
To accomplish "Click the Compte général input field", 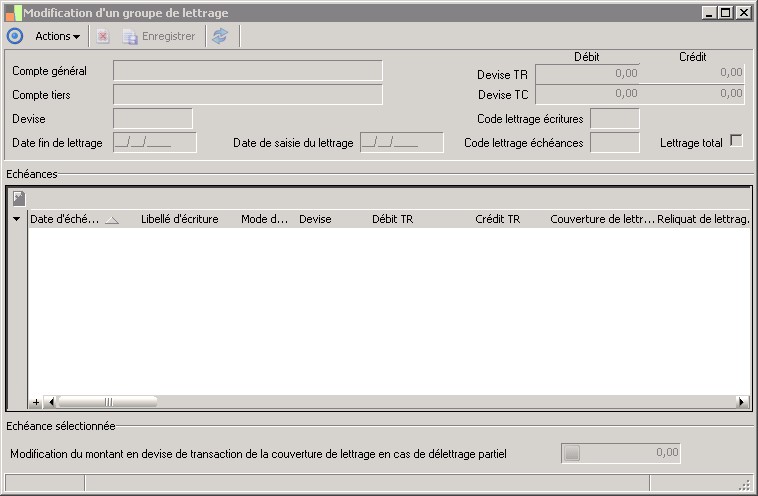I will click(x=248, y=71).
